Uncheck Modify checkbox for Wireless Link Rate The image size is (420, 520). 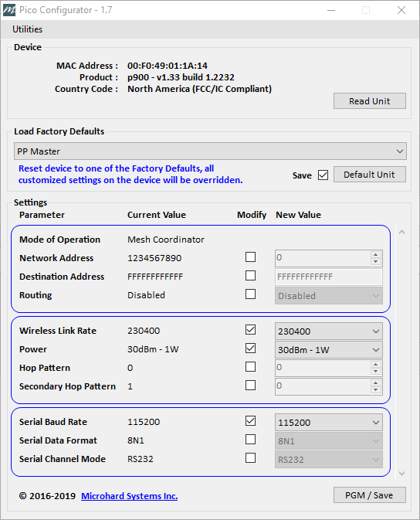coord(250,330)
